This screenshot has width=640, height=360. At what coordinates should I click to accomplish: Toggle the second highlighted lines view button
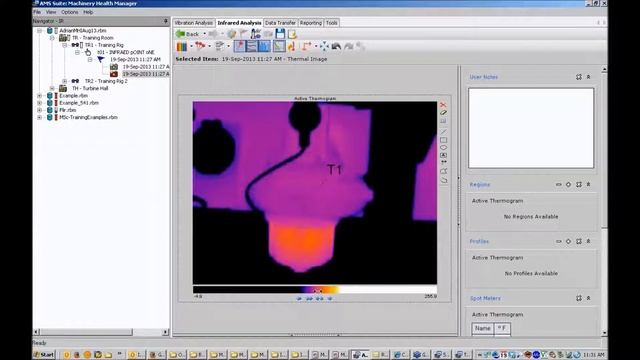click(252, 46)
